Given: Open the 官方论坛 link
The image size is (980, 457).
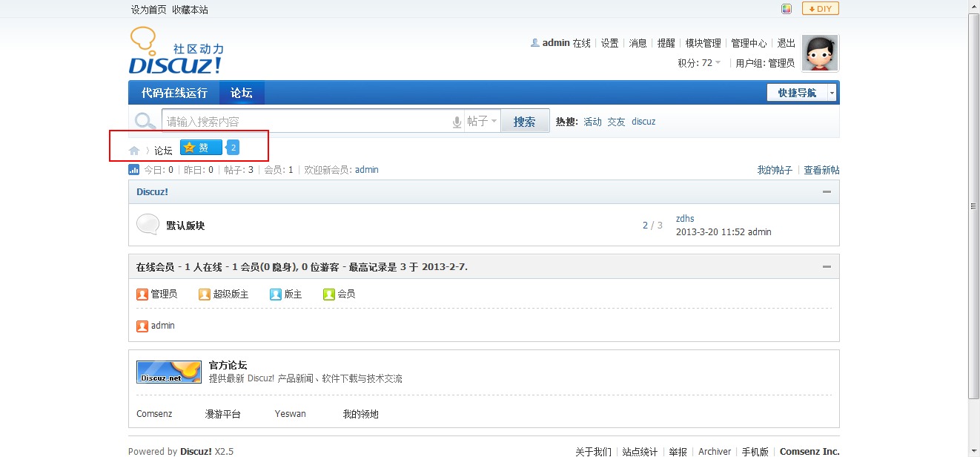Looking at the screenshot, I should (228, 365).
